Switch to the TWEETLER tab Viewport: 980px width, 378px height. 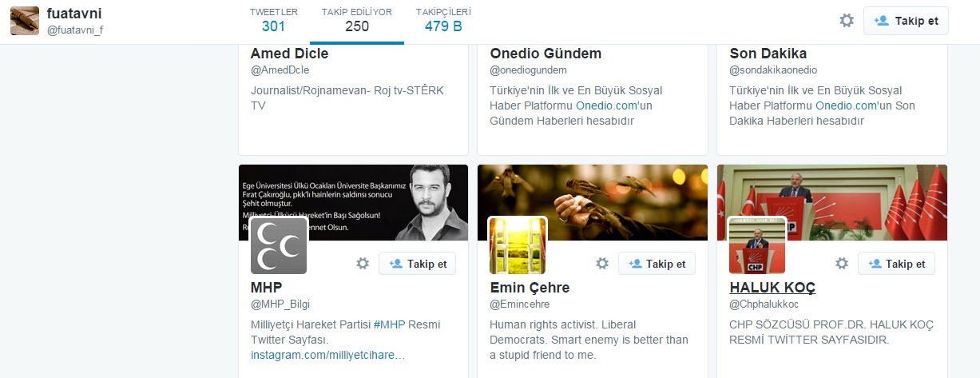coord(273,21)
